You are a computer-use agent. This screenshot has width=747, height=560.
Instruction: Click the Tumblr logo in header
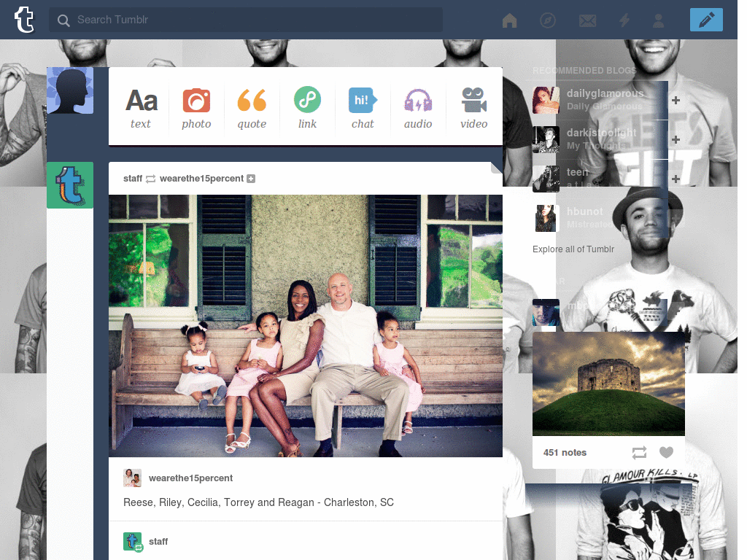click(x=24, y=20)
